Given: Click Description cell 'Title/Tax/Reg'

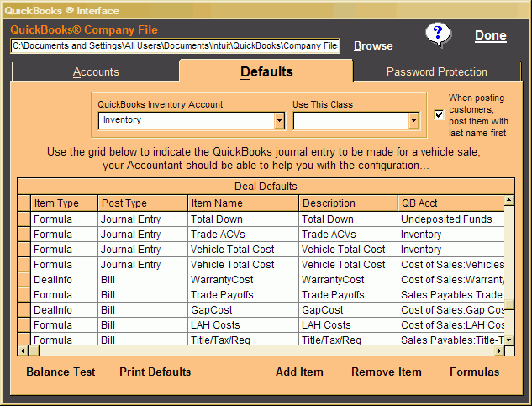Looking at the screenshot, I should [348, 340].
